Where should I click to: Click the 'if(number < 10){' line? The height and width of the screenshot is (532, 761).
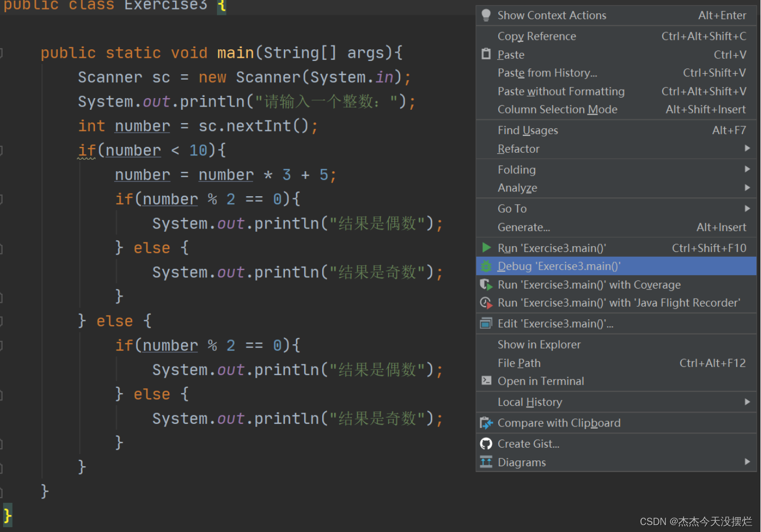pos(152,151)
